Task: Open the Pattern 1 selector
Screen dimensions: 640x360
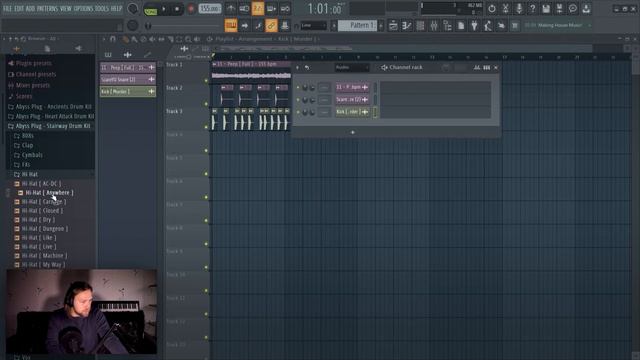Action: (x=358, y=25)
